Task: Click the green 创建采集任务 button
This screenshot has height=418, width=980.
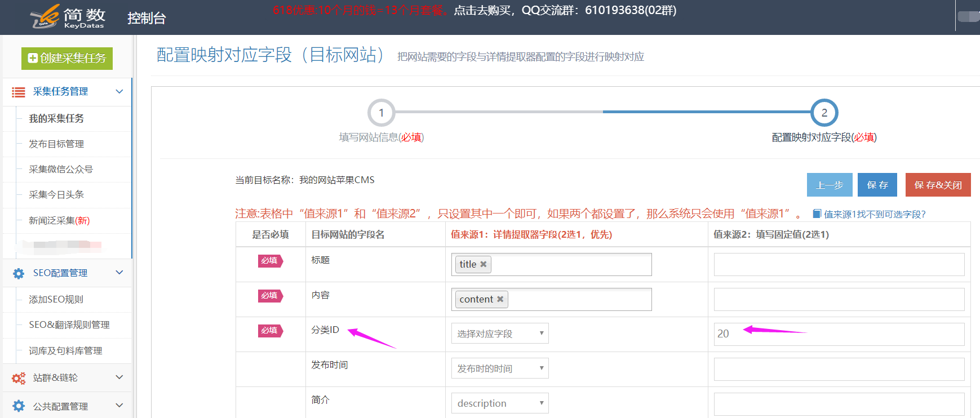Action: [67, 59]
